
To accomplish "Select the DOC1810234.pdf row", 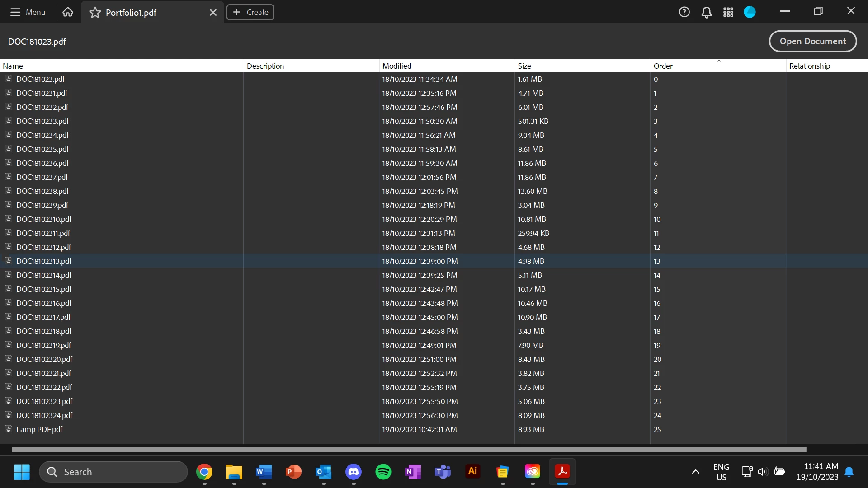I will tap(42, 135).
